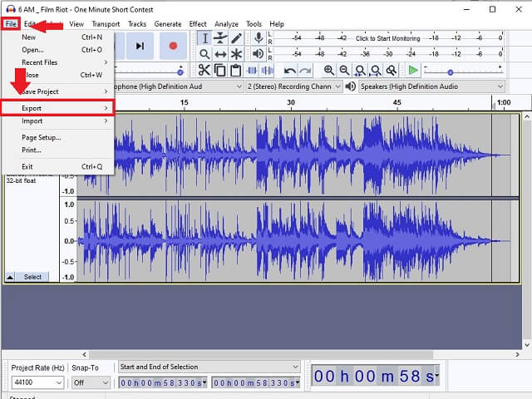This screenshot has width=532, height=399.
Task: Select the Draw pencil tool
Action: pos(236,38)
